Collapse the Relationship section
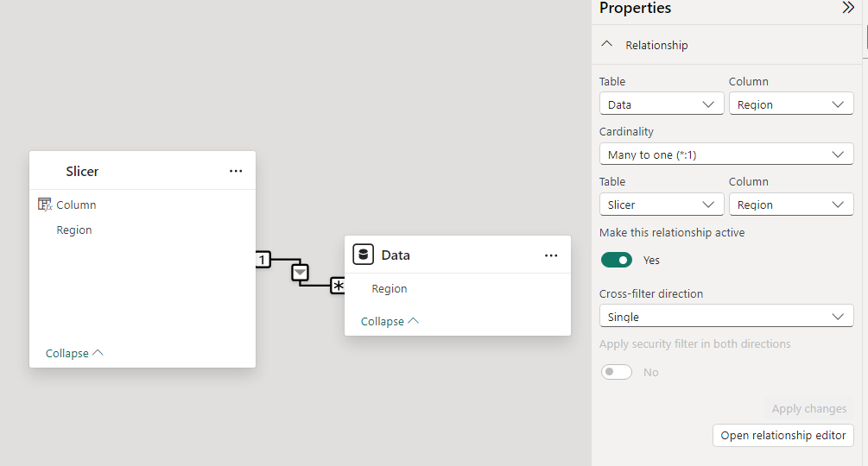This screenshot has width=868, height=466. (606, 44)
